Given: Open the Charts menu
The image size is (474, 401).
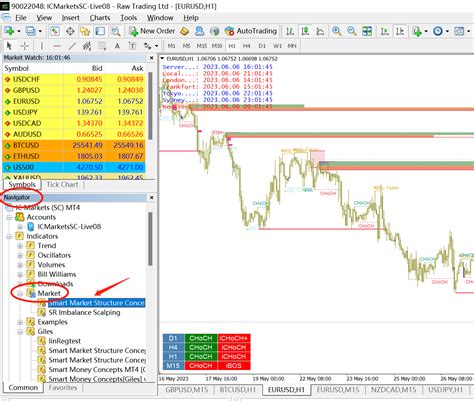Looking at the screenshot, I should [100, 18].
